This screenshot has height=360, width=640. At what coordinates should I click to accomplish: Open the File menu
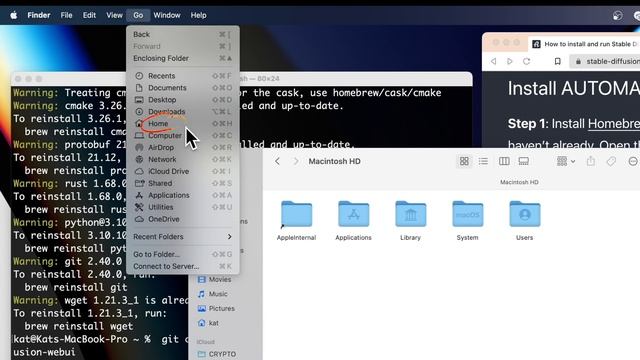(66, 16)
